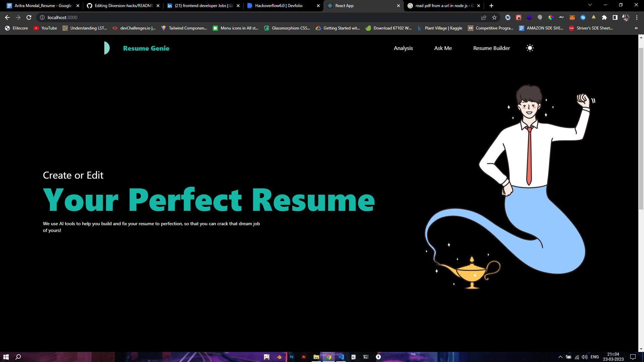Launch Blender from the taskbar
This screenshot has height=362, width=644.
(279, 357)
